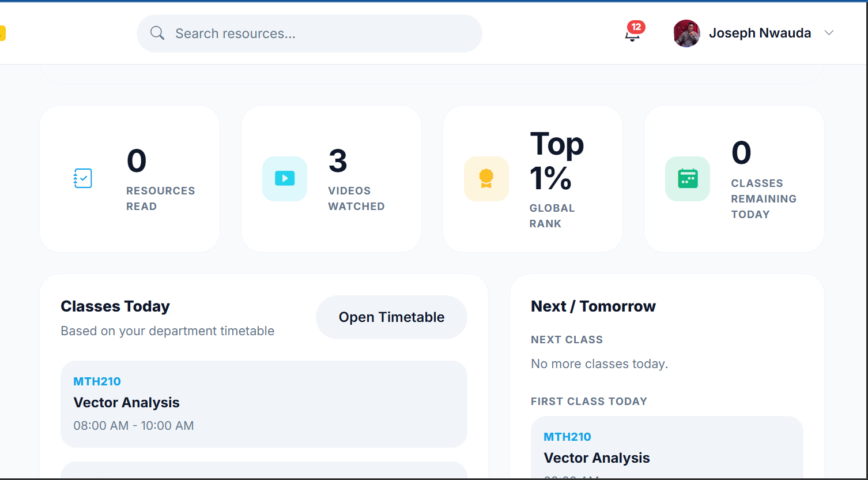Open the MTH210 link in Classes Today
Viewport: 868px width, 480px height.
97,381
